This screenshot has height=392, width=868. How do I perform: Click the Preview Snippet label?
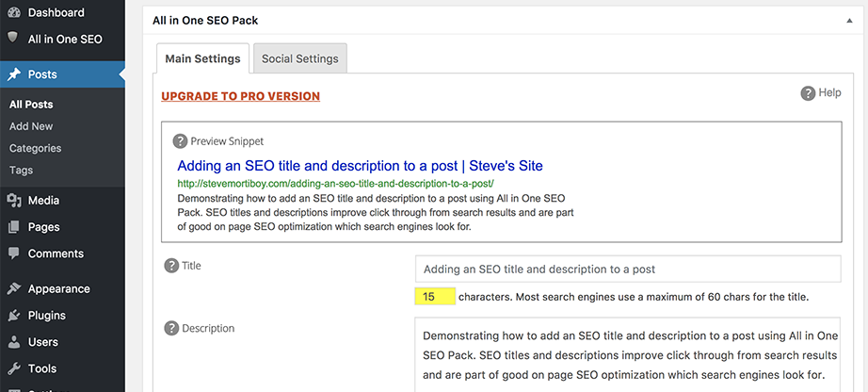pos(227,141)
